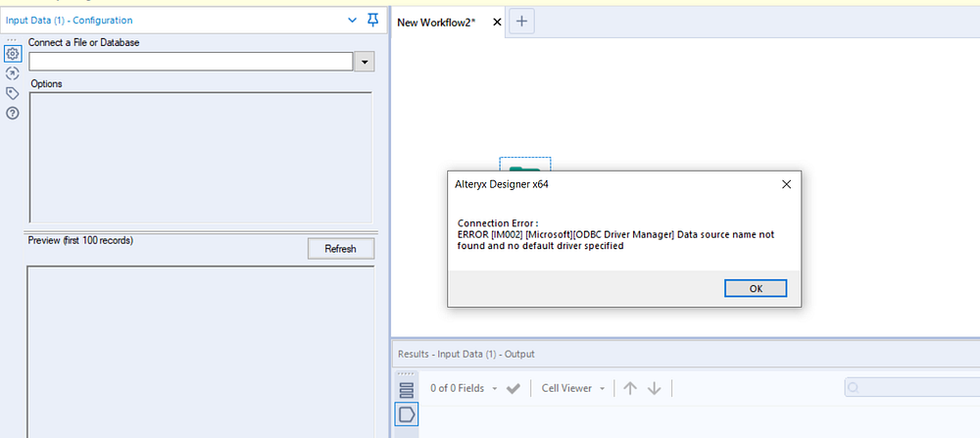Click the down arrow in Results toolbar
This screenshot has height=438, width=980.
[654, 388]
